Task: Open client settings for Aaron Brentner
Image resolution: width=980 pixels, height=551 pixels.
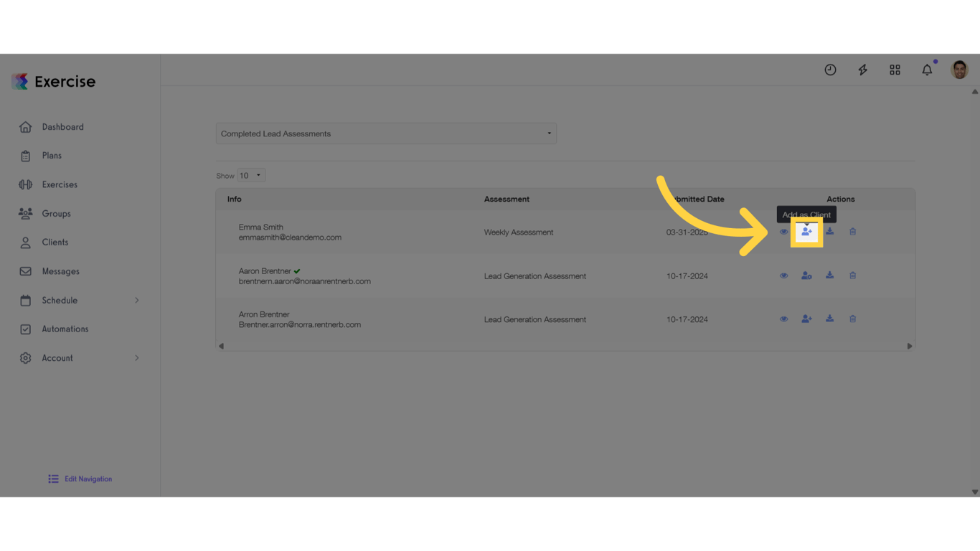Action: pos(806,275)
